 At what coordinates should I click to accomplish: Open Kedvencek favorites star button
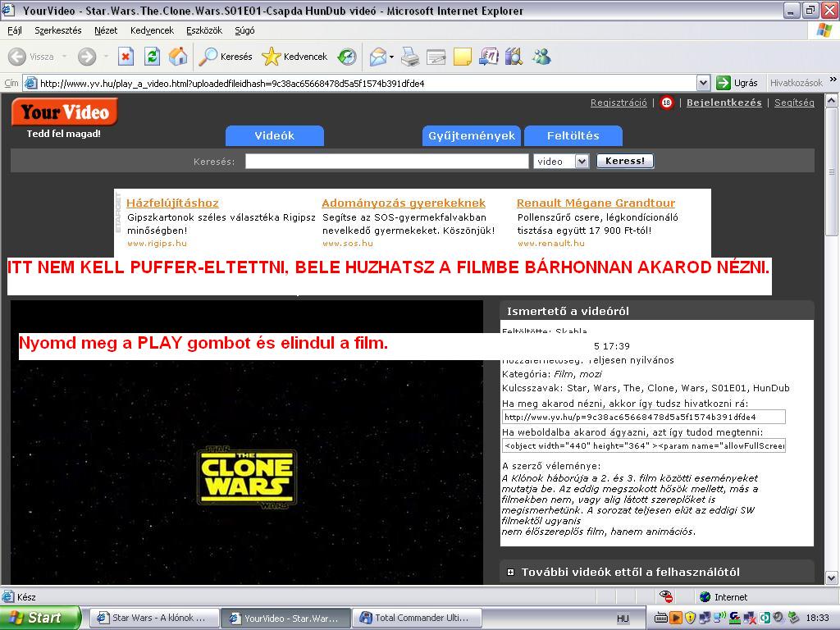(294, 57)
